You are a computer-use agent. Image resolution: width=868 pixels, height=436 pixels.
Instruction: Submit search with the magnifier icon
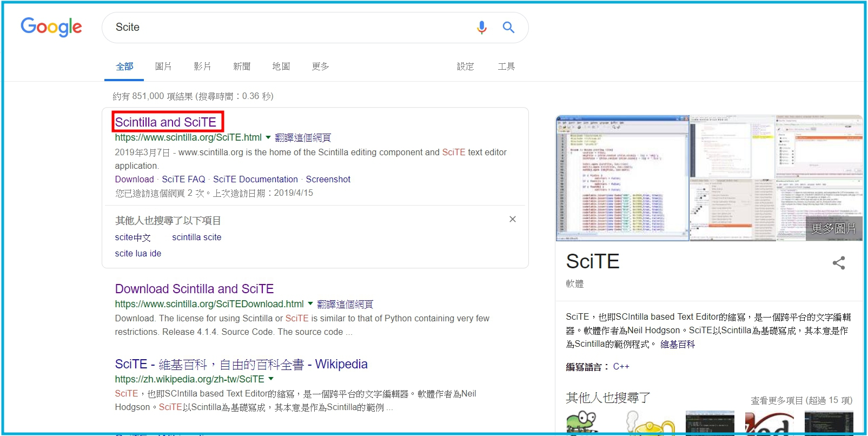508,27
